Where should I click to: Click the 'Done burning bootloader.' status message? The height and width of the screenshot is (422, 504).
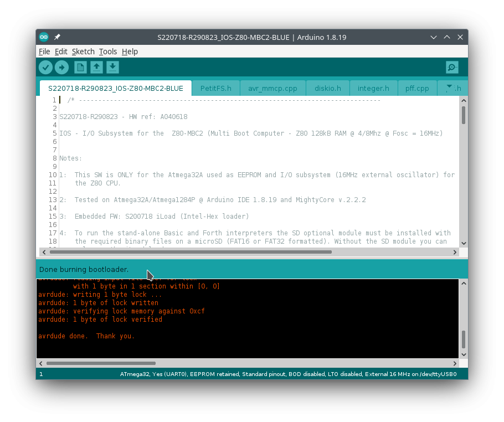[84, 270]
